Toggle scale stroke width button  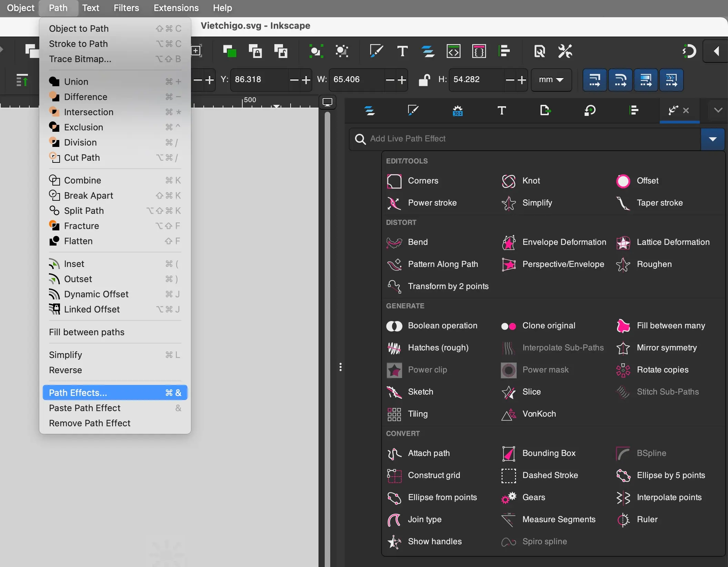coord(595,80)
